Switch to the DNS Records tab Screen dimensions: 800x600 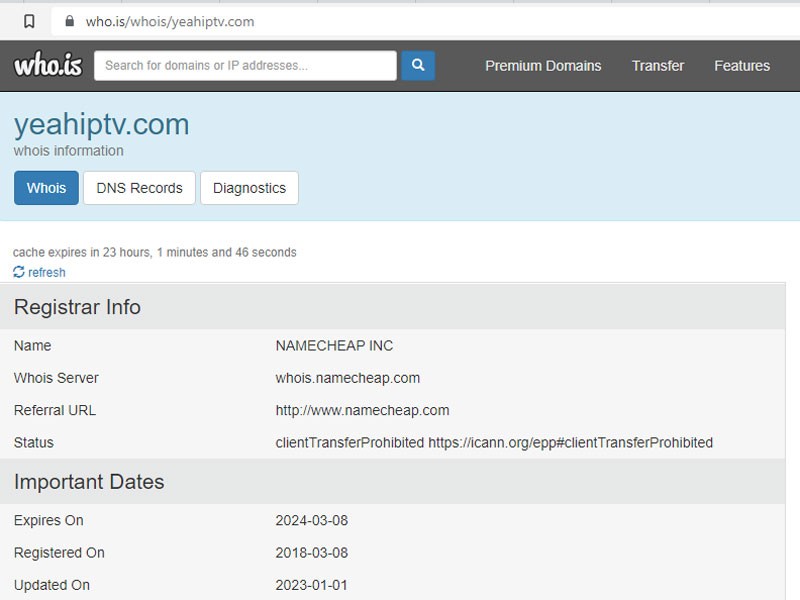[x=139, y=188]
